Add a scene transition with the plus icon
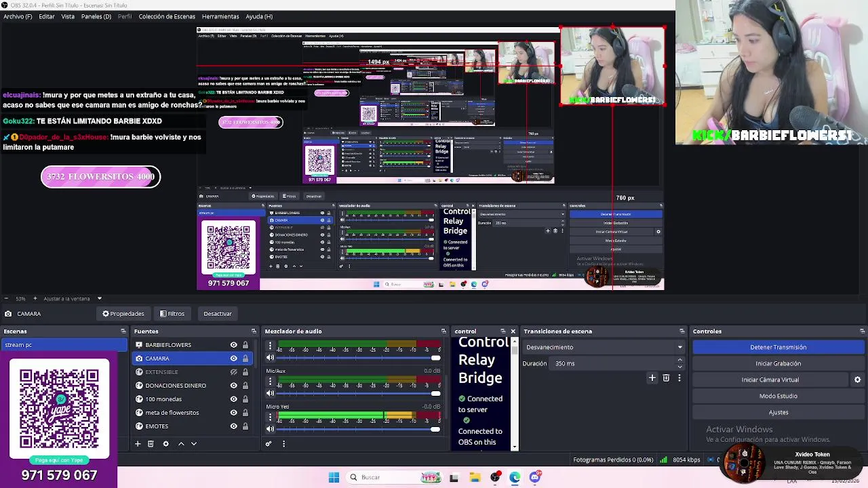This screenshot has height=488, width=868. pos(652,378)
